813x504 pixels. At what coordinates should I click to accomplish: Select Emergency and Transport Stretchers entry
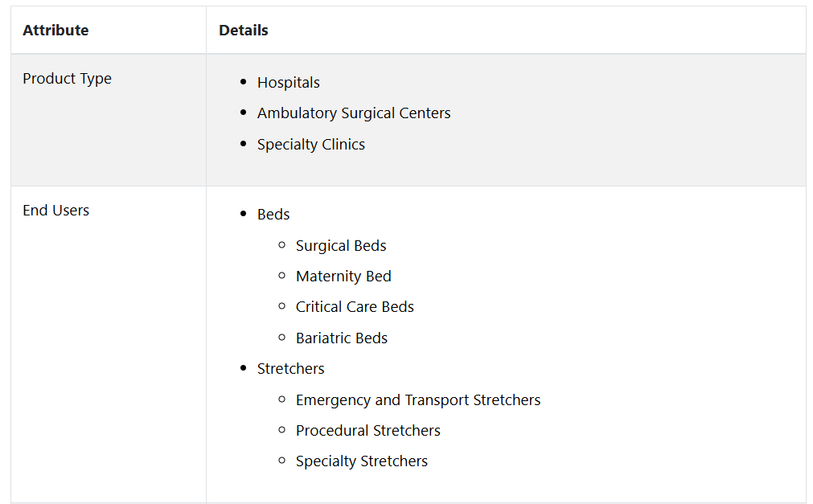coord(417,400)
